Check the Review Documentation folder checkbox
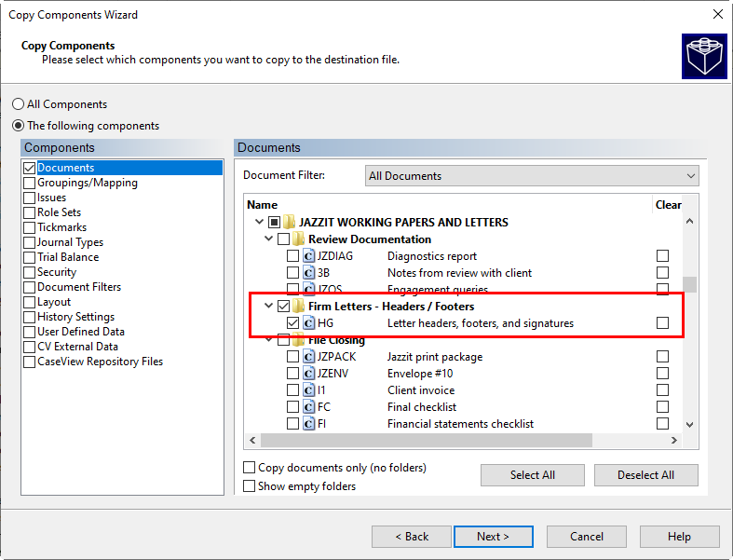The height and width of the screenshot is (560, 733). pyautogui.click(x=283, y=239)
